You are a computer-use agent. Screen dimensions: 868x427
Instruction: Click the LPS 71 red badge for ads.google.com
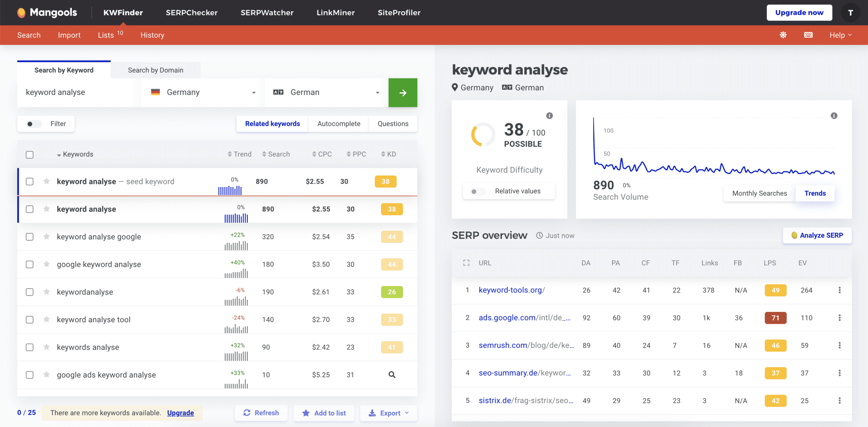pyautogui.click(x=775, y=318)
